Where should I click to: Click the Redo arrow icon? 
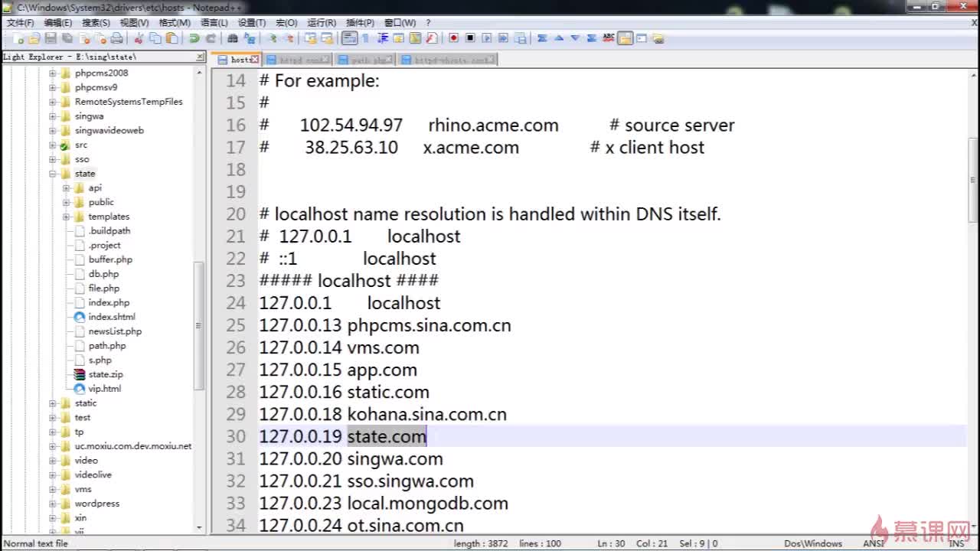pyautogui.click(x=211, y=38)
